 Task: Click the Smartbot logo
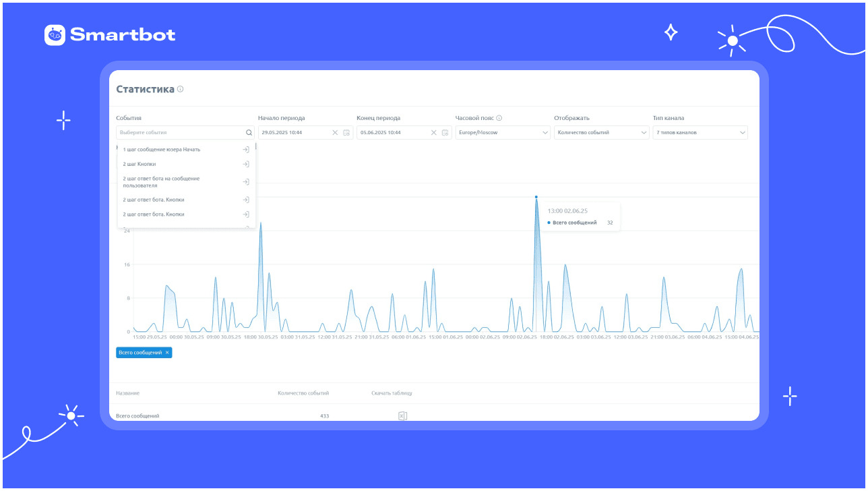pos(110,35)
